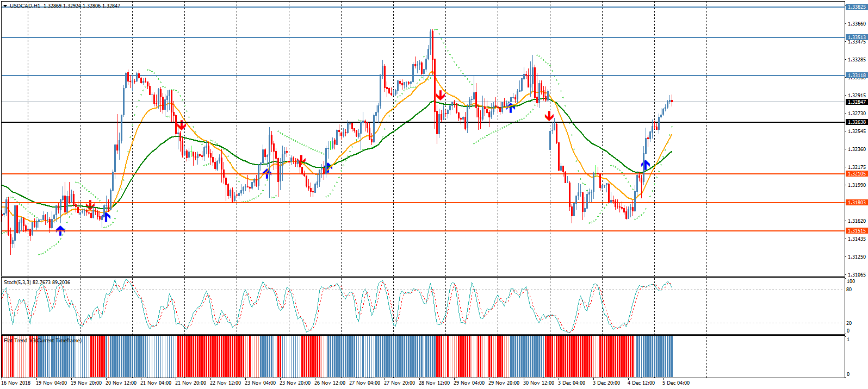868x389 pixels.
Task: Select the orange 1.31803 price level tag
Action: pos(856,203)
